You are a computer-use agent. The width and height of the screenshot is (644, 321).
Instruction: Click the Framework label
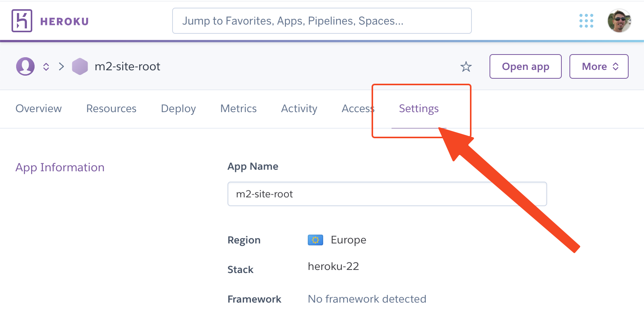click(x=254, y=299)
